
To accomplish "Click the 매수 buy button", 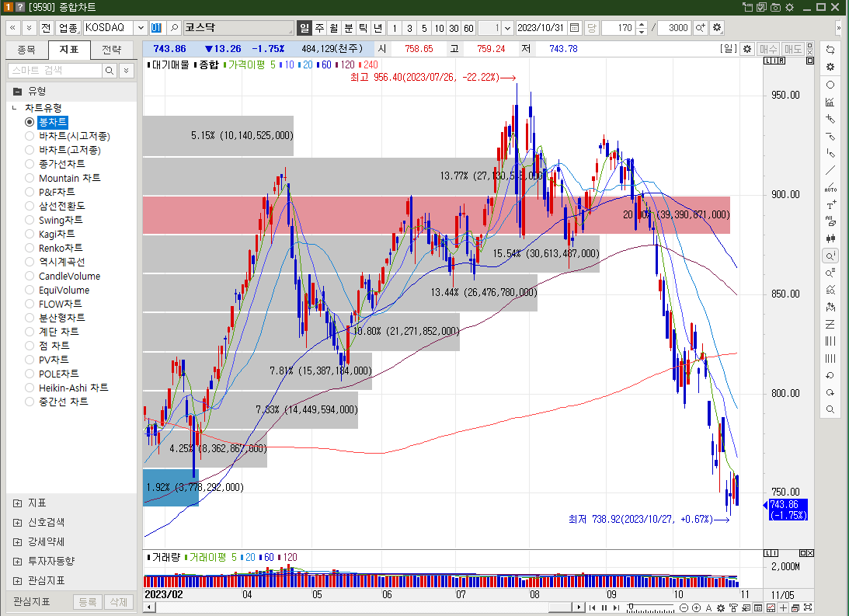I will [768, 49].
